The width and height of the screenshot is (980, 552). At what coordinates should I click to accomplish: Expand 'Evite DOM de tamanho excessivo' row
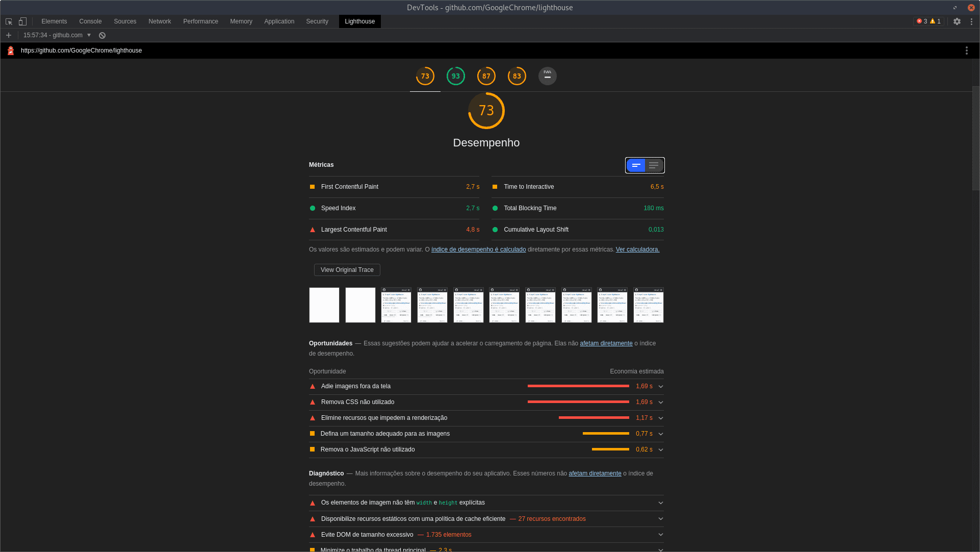[486, 535]
